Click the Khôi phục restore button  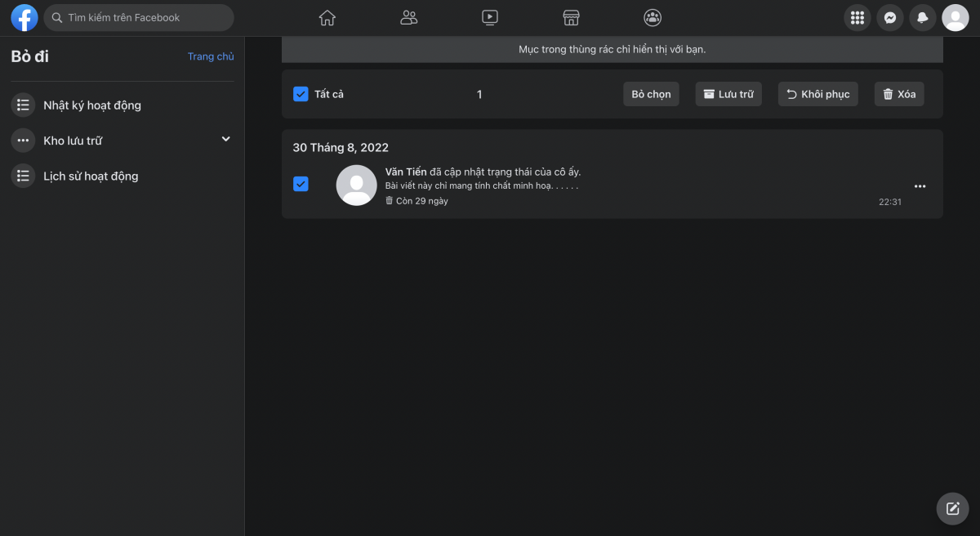point(818,94)
